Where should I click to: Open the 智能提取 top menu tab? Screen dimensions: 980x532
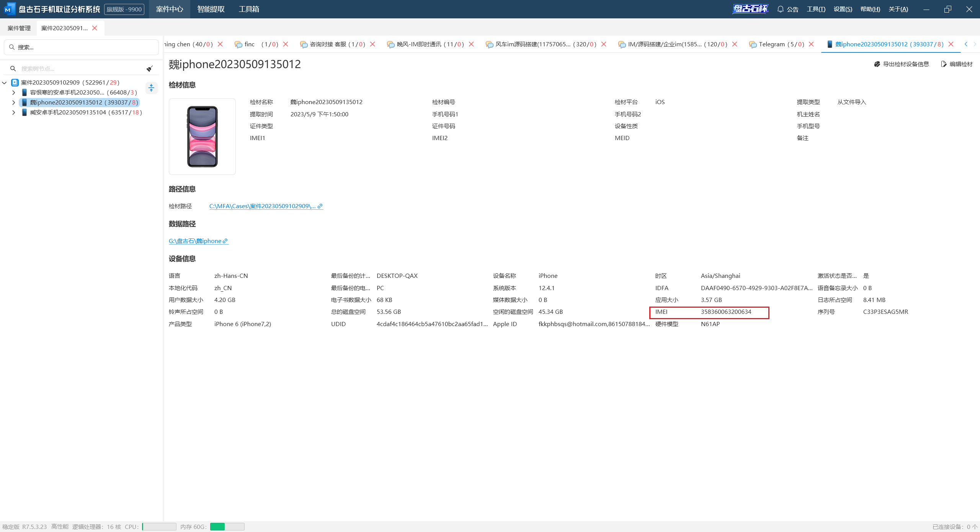pos(211,9)
